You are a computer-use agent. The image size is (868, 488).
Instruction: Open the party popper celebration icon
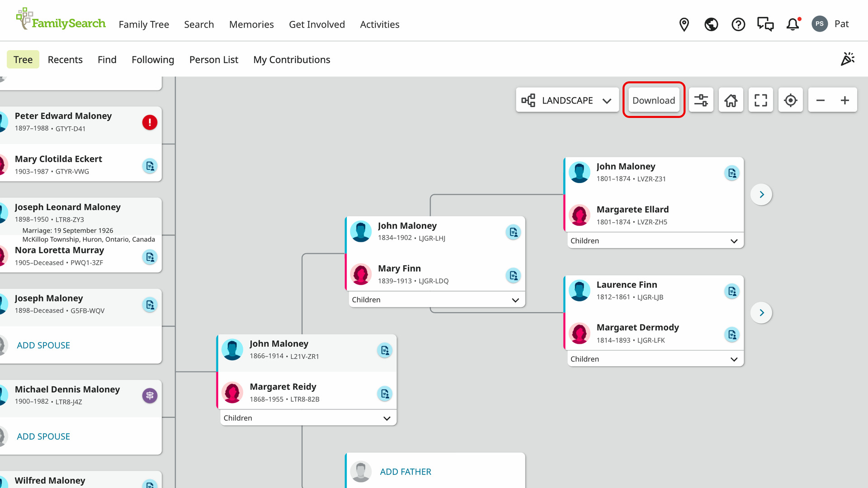[847, 59]
